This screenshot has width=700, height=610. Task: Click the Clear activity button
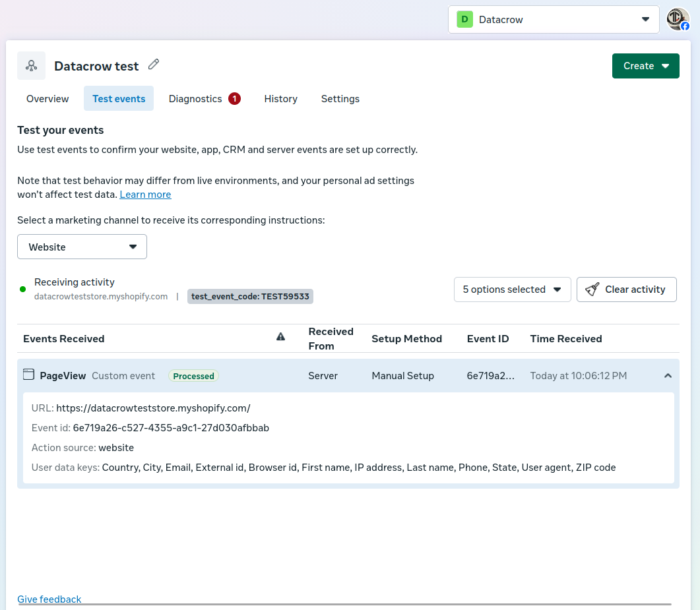(626, 290)
